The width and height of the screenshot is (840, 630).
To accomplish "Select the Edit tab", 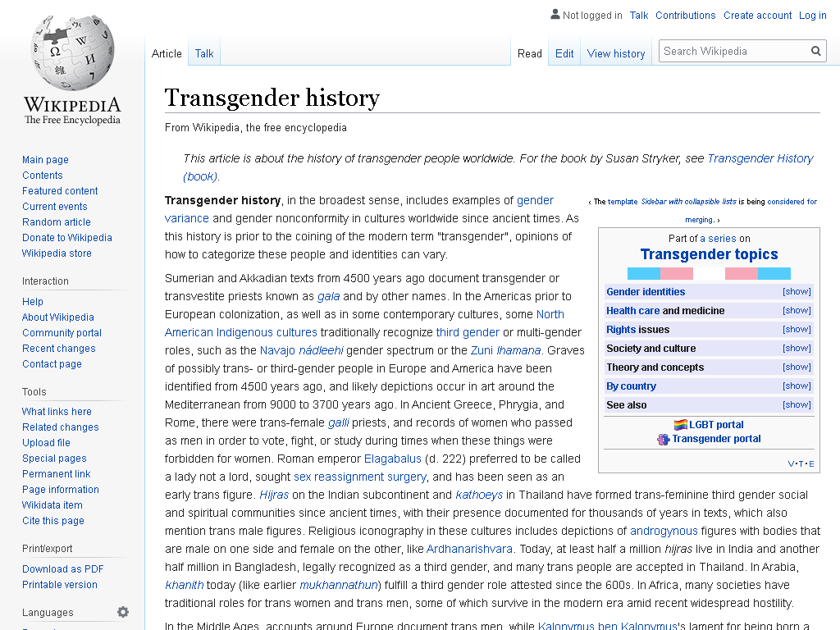I will click(x=564, y=53).
